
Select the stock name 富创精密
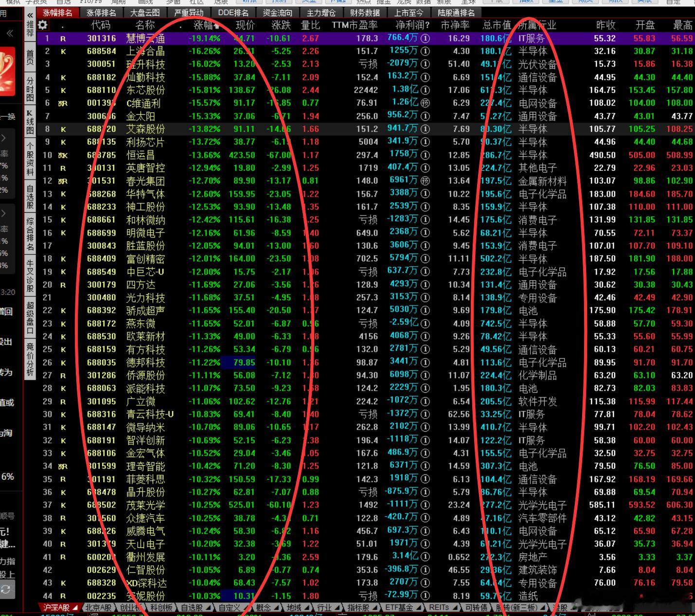tap(145, 259)
